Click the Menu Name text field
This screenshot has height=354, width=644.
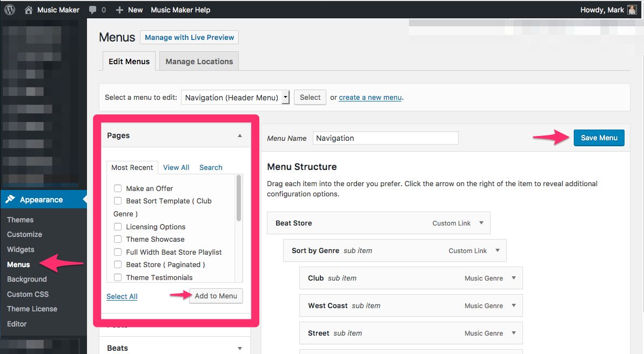click(x=385, y=138)
